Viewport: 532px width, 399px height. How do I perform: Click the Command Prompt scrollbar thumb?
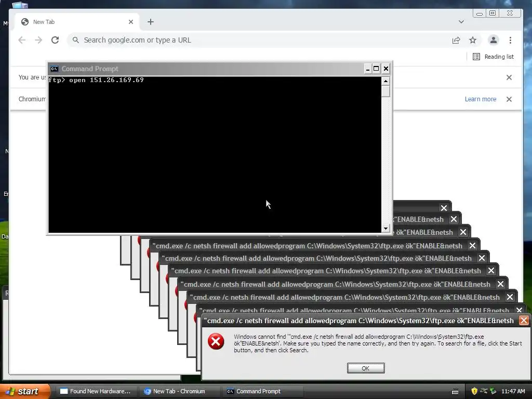coord(385,91)
